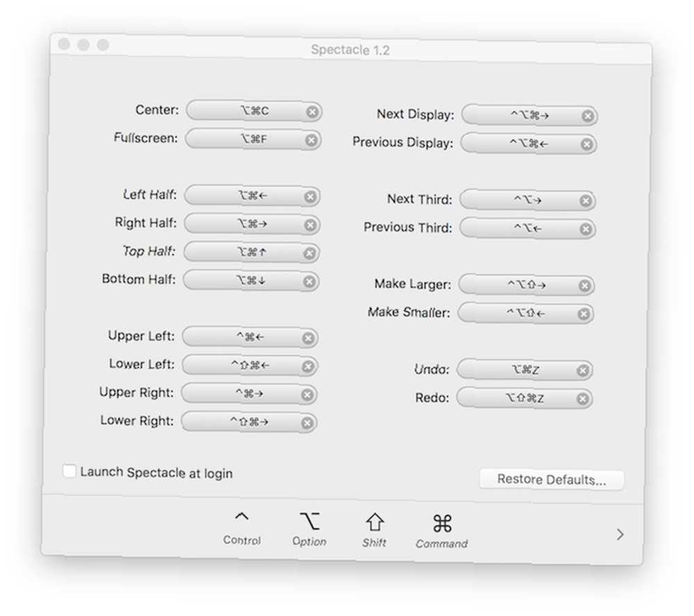694x616 pixels.
Task: Edit the Top Half shortcut field
Action: tap(251, 253)
